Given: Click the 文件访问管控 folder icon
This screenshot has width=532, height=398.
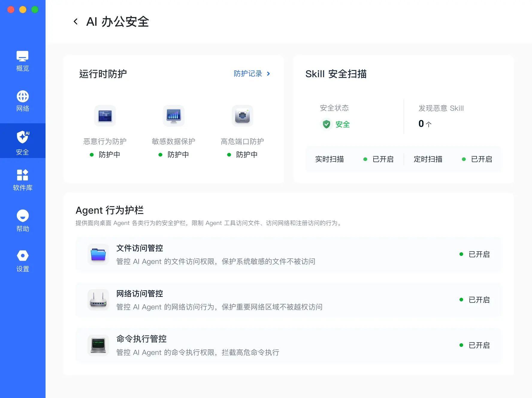Looking at the screenshot, I should tap(98, 254).
